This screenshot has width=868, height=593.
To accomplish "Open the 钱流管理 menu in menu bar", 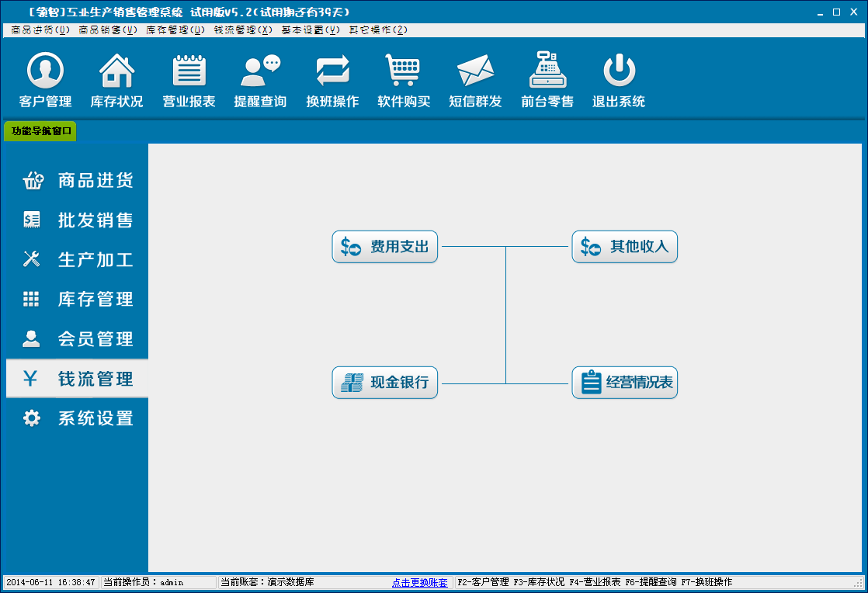I will [x=243, y=30].
